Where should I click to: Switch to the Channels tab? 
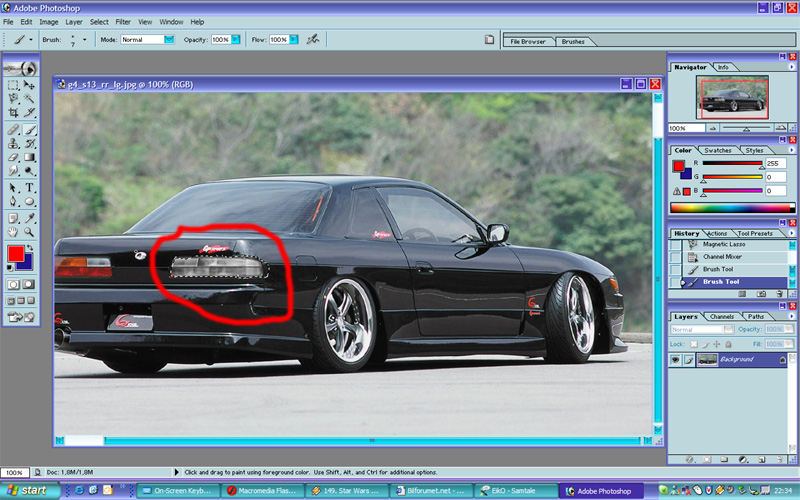(722, 317)
